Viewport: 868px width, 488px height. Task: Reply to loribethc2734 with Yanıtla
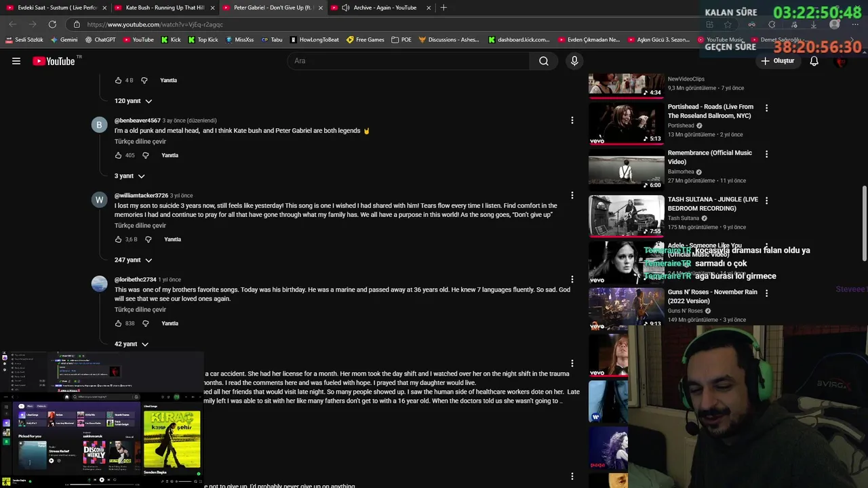[x=170, y=323]
